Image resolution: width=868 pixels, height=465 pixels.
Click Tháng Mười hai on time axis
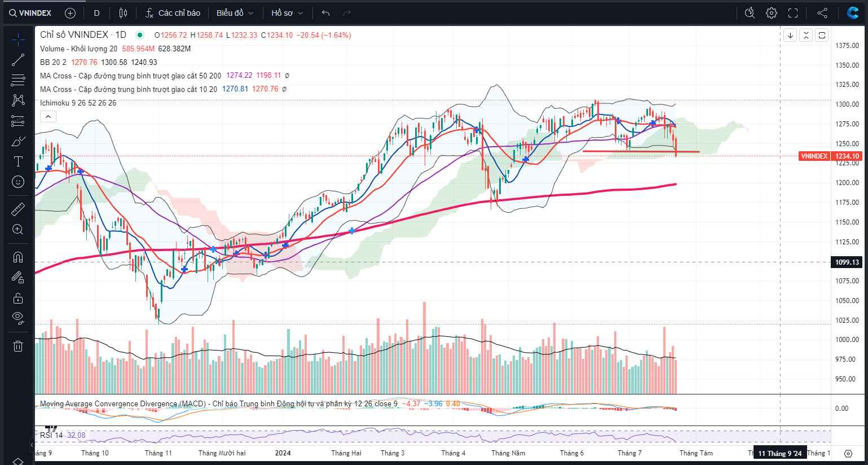(x=222, y=453)
